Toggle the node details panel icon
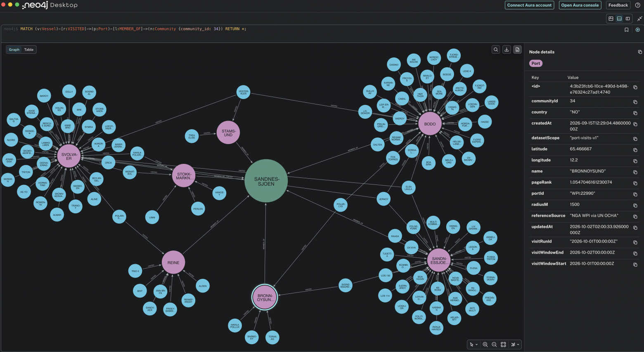The height and width of the screenshot is (352, 644). [x=517, y=50]
